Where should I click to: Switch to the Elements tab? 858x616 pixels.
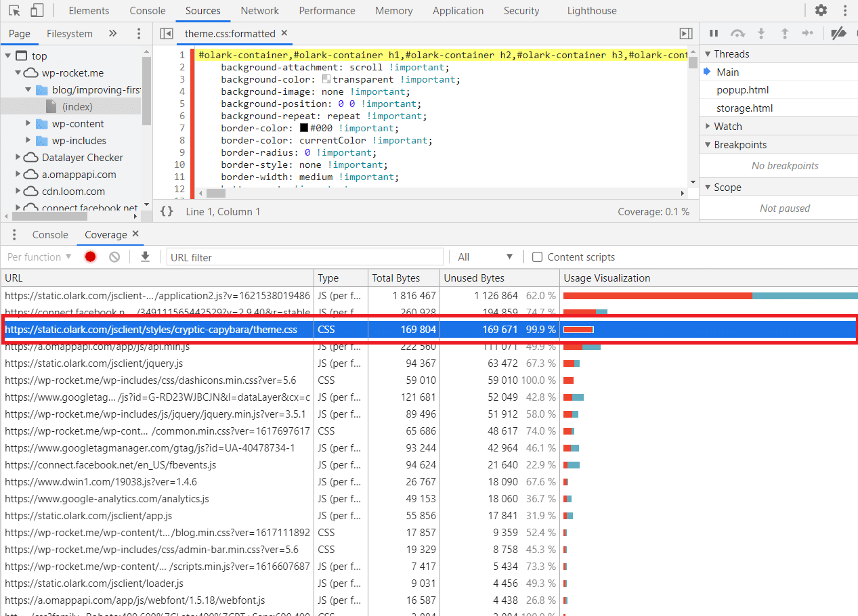[x=89, y=11]
